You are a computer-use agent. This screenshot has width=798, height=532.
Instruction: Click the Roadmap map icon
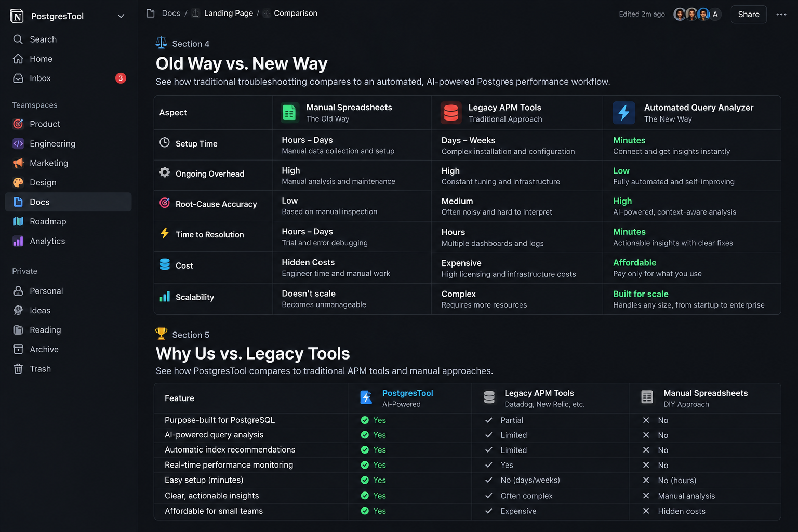click(18, 221)
